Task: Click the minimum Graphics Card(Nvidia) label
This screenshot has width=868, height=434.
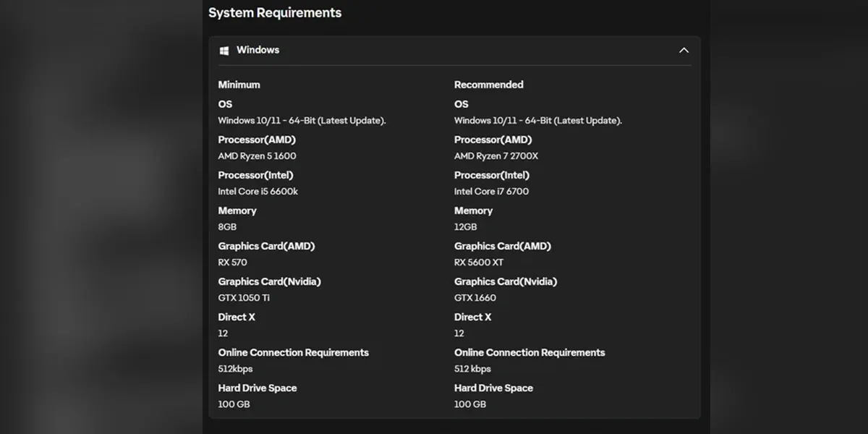Action: pyautogui.click(x=269, y=281)
